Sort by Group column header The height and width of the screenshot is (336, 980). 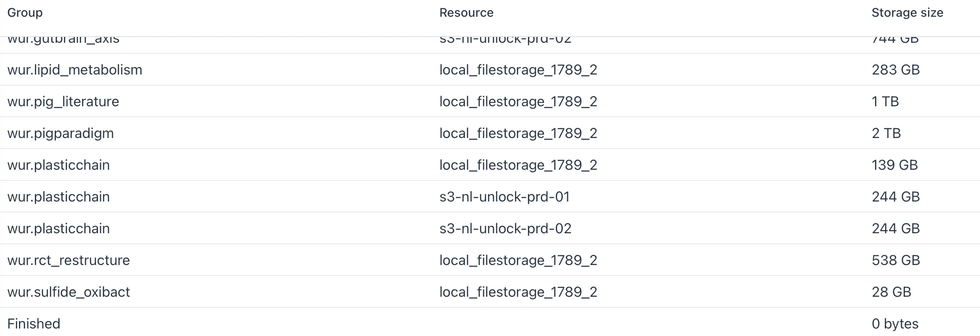pyautogui.click(x=25, y=13)
